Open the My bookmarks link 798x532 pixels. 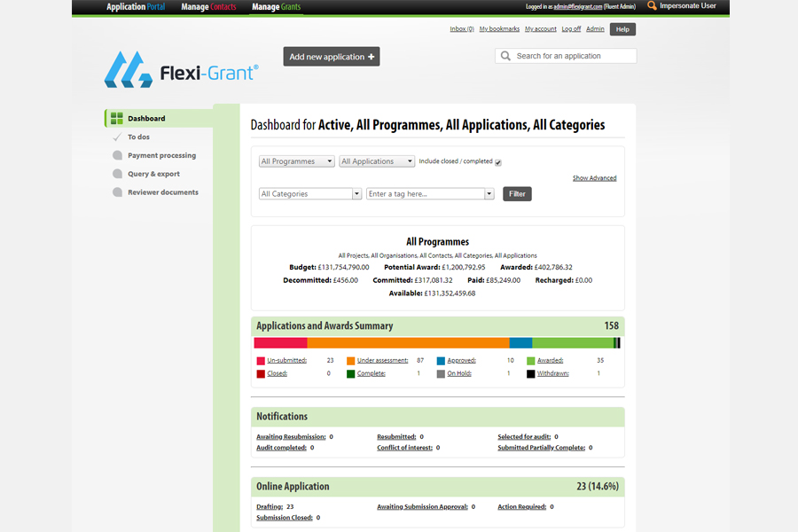click(499, 29)
